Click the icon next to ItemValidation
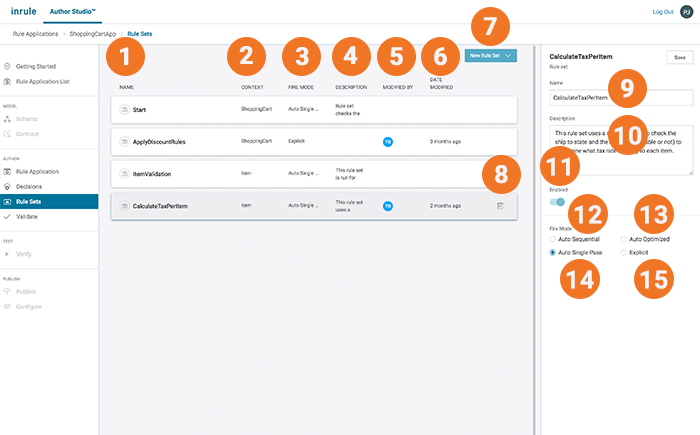 click(x=125, y=174)
